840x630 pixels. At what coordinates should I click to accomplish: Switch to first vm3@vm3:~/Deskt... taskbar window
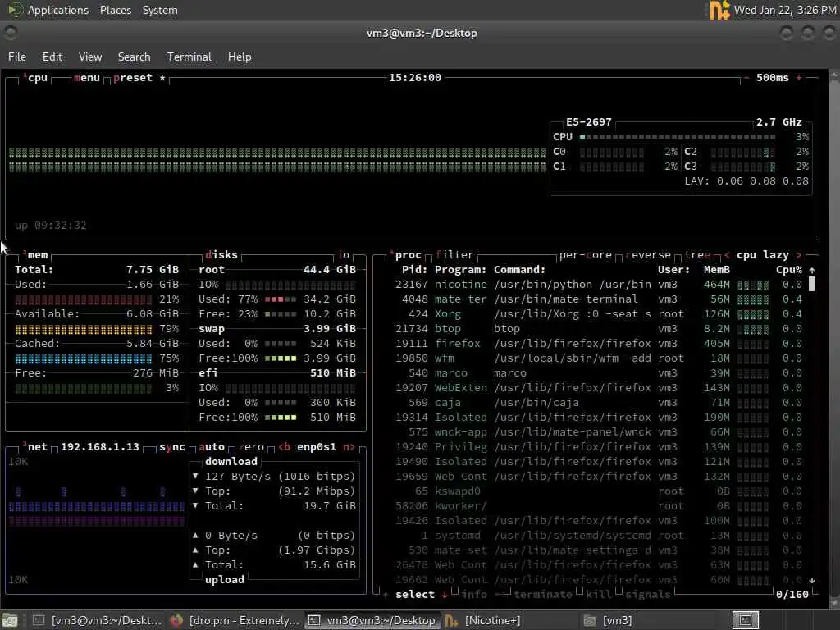tap(98, 620)
